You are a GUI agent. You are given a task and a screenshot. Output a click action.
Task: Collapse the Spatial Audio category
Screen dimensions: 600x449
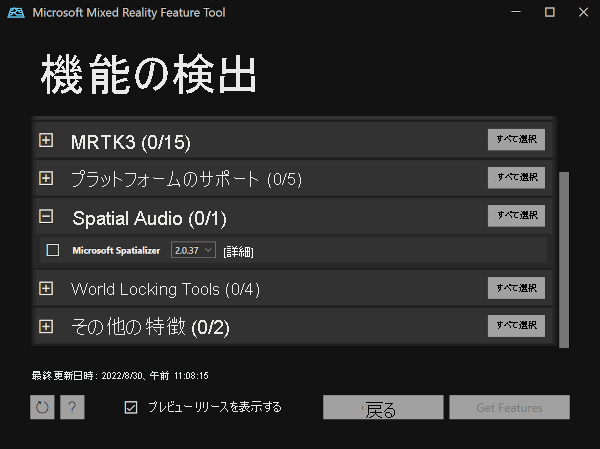46,216
